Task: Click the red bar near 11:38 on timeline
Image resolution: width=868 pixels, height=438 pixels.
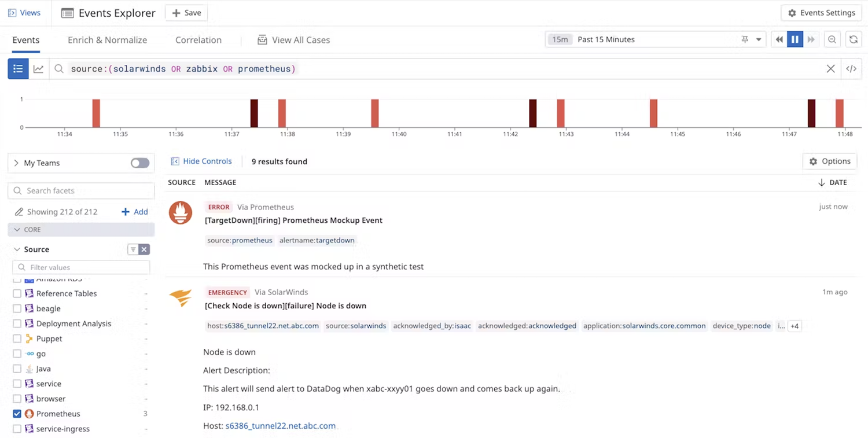Action: click(x=282, y=113)
